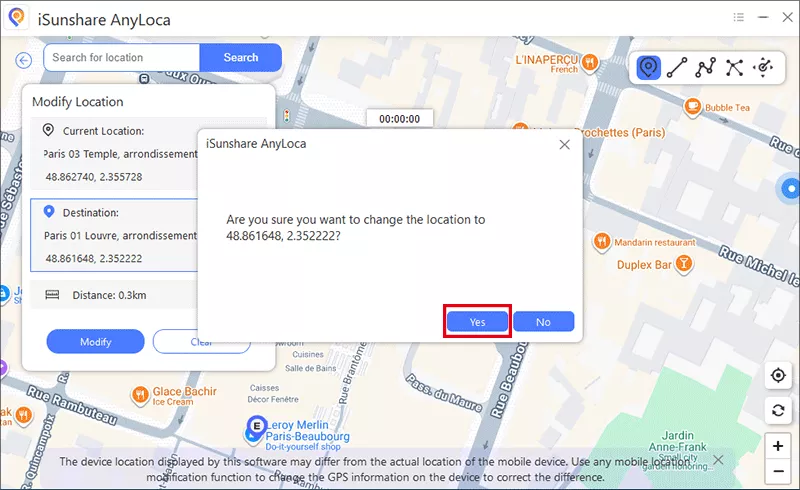
Task: Select the joystick mode tool
Action: 763,67
